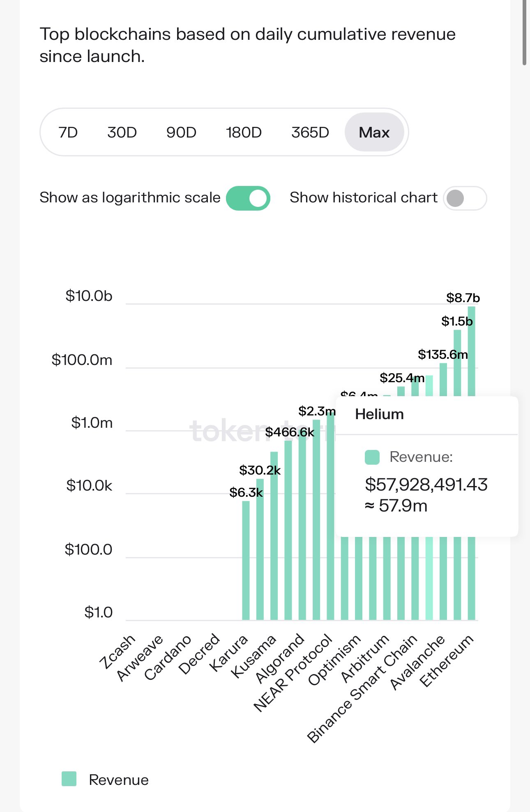Select the 180D time range
Screen dimensions: 530x812
point(244,133)
